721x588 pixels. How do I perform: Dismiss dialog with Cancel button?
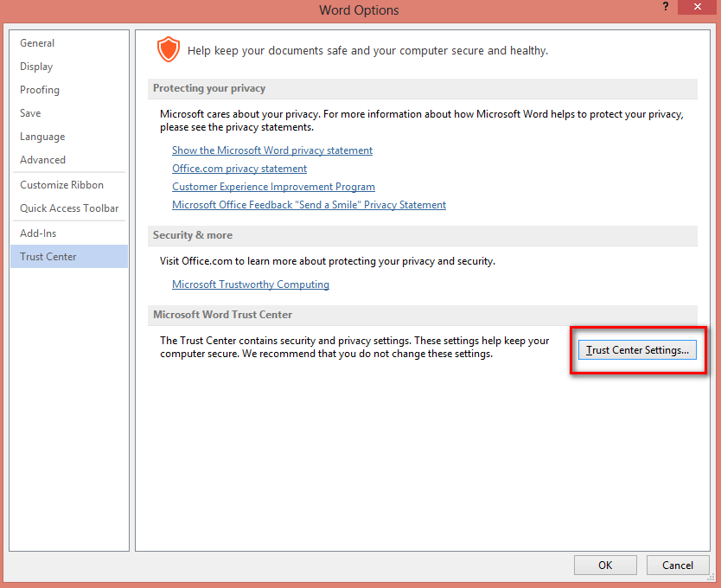coord(677,566)
